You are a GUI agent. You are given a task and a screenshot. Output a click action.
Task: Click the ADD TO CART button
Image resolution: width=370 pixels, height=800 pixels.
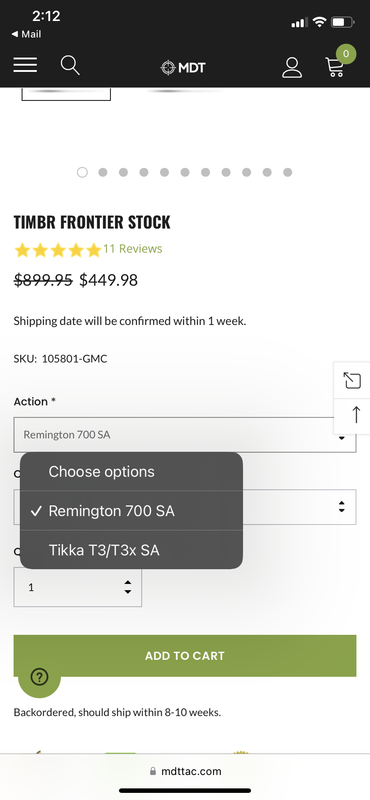tap(185, 656)
